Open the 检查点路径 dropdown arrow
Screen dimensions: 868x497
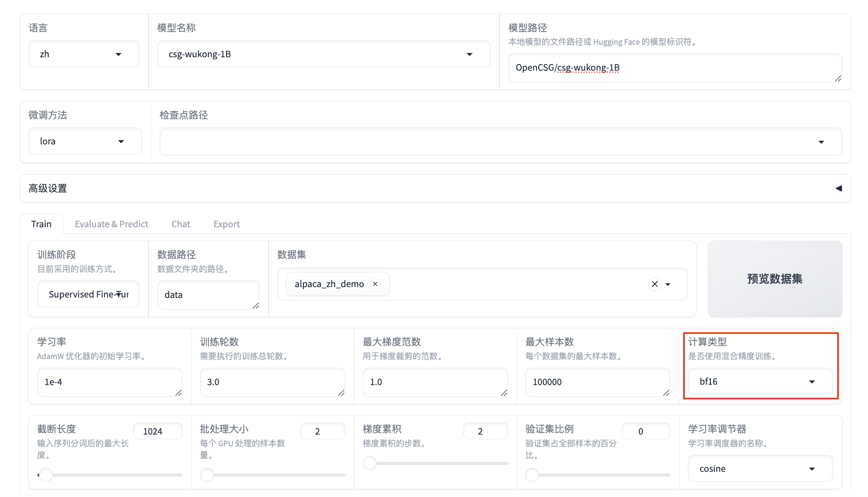coord(821,142)
